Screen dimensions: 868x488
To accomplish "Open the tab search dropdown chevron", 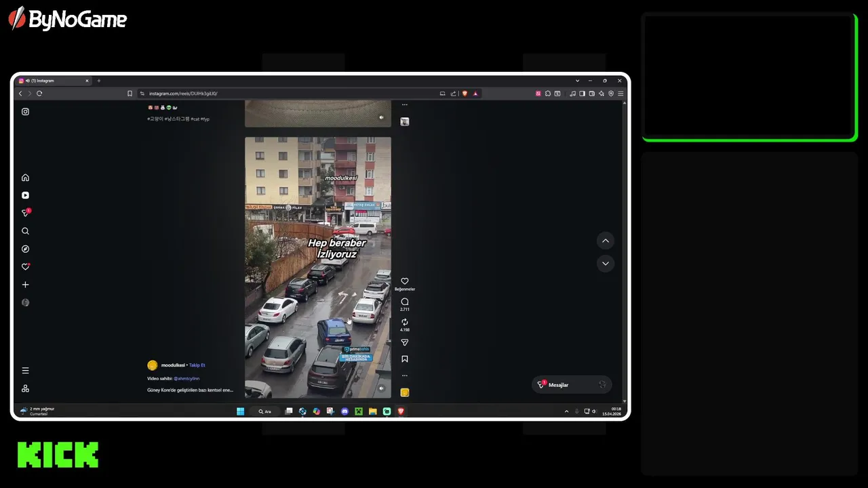I will click(x=577, y=81).
